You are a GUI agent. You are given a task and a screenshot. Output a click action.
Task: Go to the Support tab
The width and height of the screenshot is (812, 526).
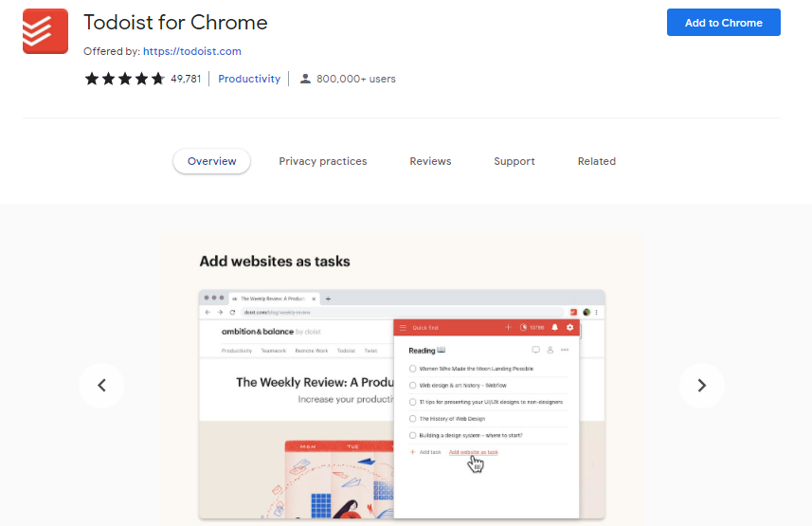coord(514,161)
